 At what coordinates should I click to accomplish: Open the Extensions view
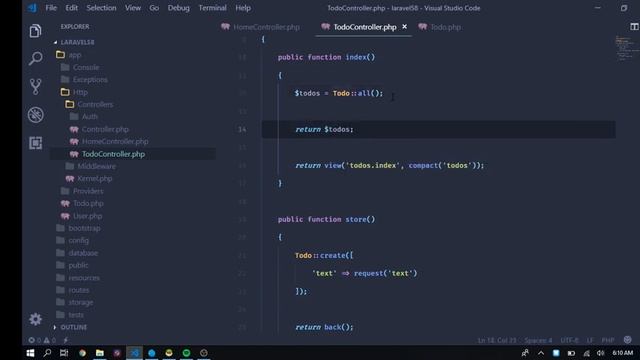click(36, 143)
